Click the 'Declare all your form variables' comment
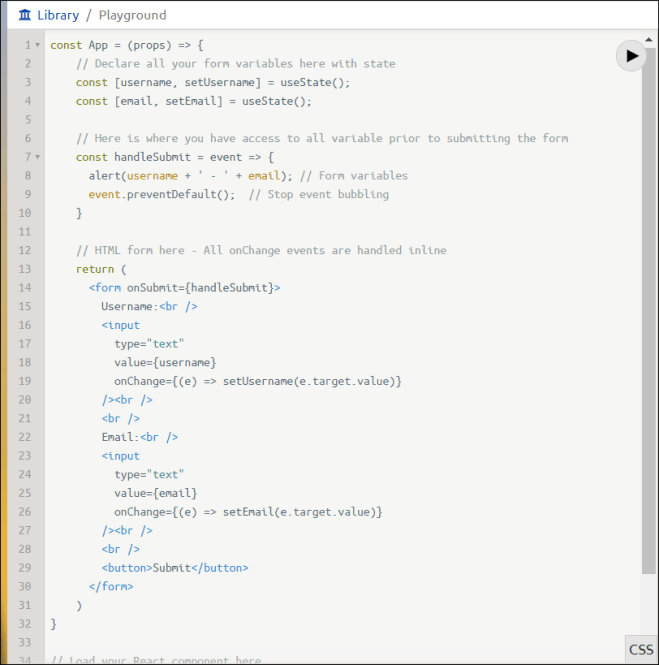The image size is (659, 665). click(236, 64)
